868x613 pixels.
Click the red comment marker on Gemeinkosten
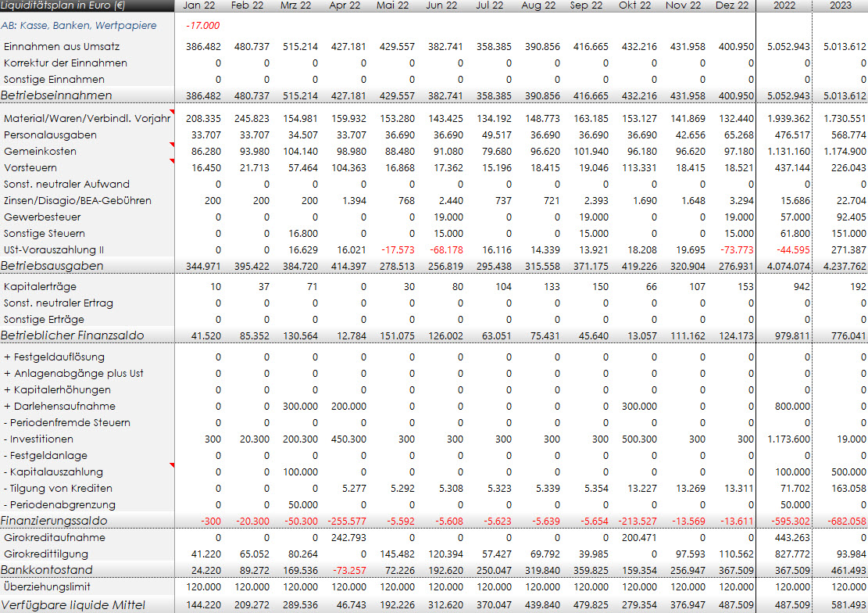coord(171,145)
